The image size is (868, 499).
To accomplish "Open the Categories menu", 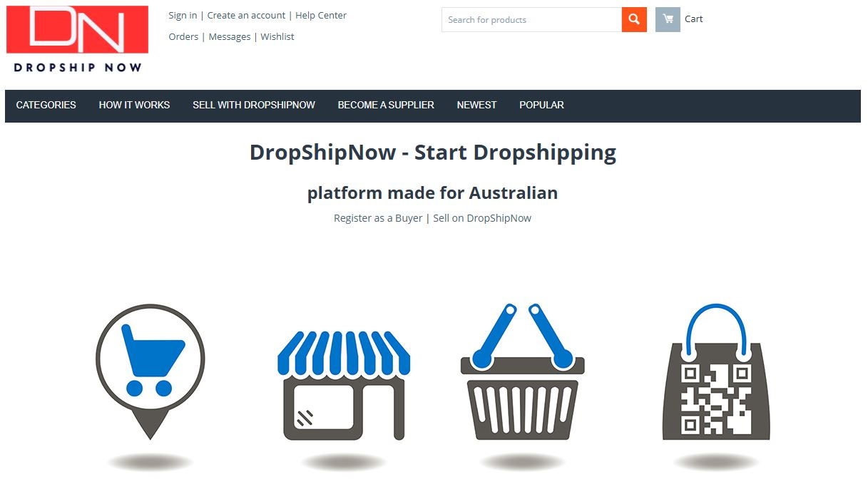I will point(46,105).
